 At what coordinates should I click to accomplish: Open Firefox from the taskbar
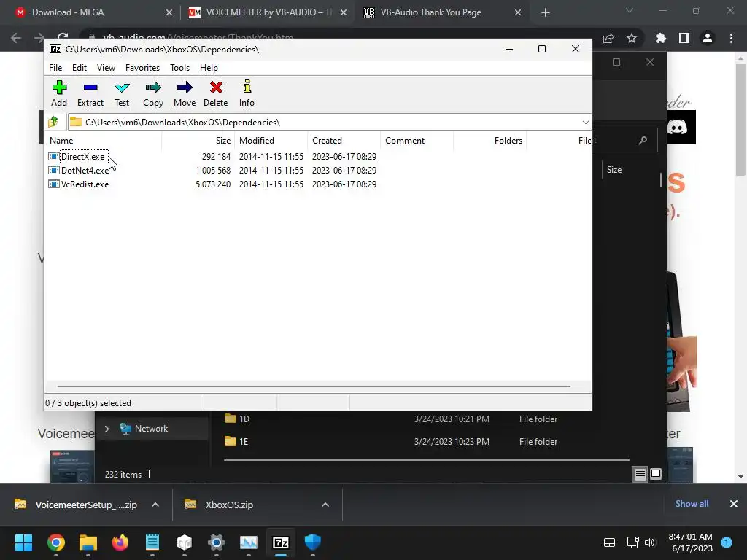[120, 542]
